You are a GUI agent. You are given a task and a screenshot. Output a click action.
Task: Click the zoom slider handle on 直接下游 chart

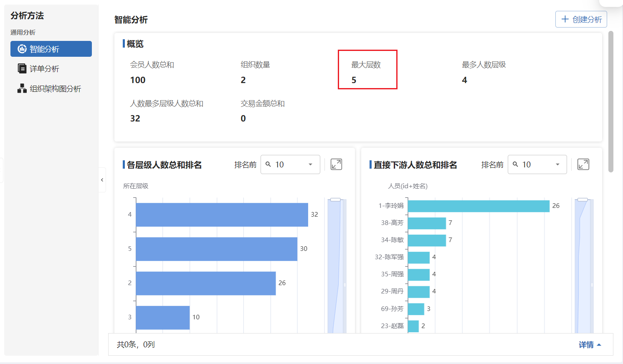coord(582,200)
